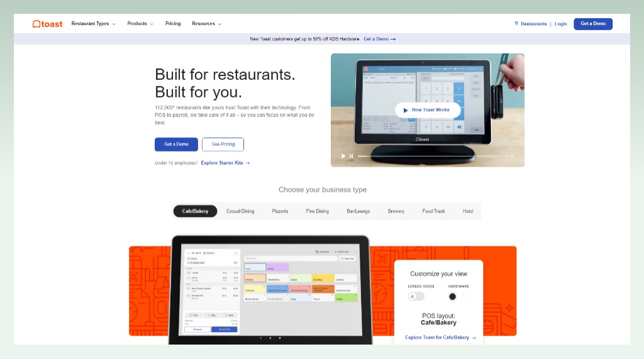Click Get a Demo in the top navigation
Screen dimensions: 644x359
(593, 24)
